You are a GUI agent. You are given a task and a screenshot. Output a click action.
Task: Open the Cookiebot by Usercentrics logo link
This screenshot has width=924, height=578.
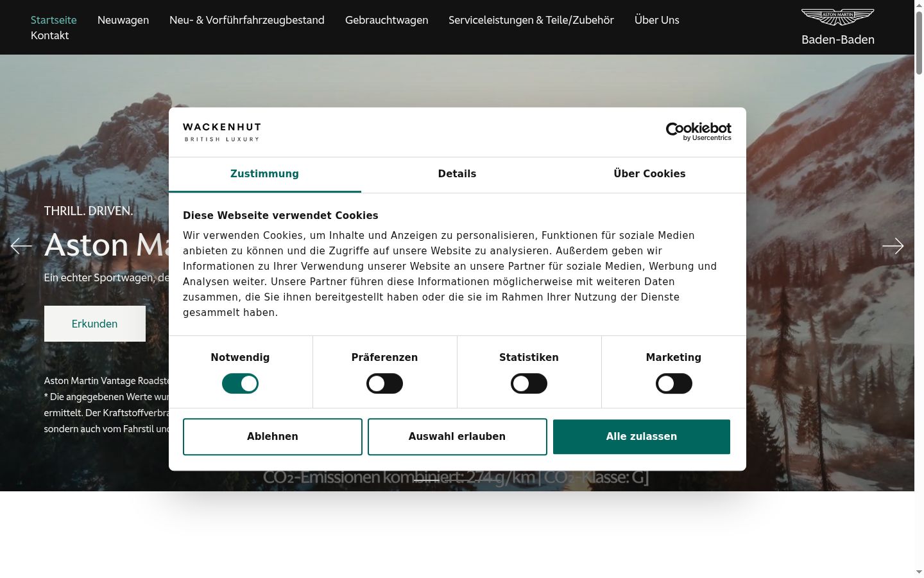(699, 132)
